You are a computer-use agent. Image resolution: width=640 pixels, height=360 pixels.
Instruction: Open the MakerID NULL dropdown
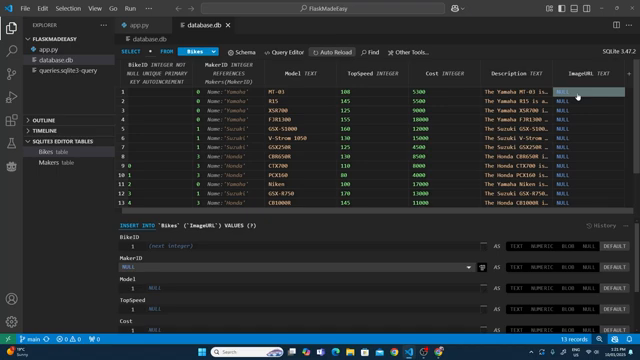click(x=297, y=267)
